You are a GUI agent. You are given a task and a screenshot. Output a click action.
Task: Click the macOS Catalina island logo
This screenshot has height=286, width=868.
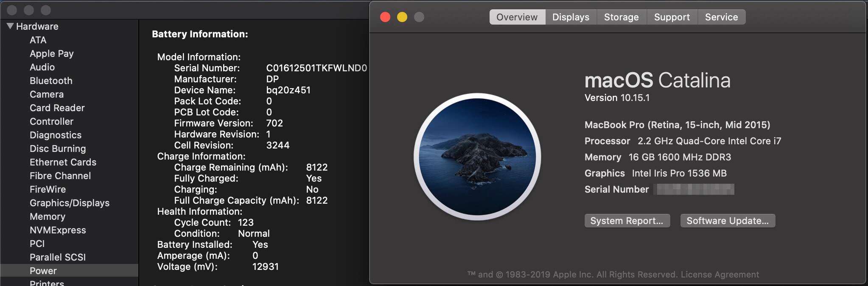pyautogui.click(x=477, y=157)
